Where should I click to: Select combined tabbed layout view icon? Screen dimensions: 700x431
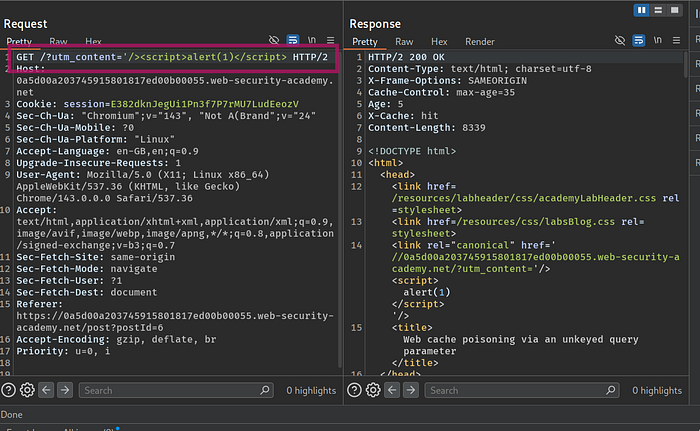point(675,10)
